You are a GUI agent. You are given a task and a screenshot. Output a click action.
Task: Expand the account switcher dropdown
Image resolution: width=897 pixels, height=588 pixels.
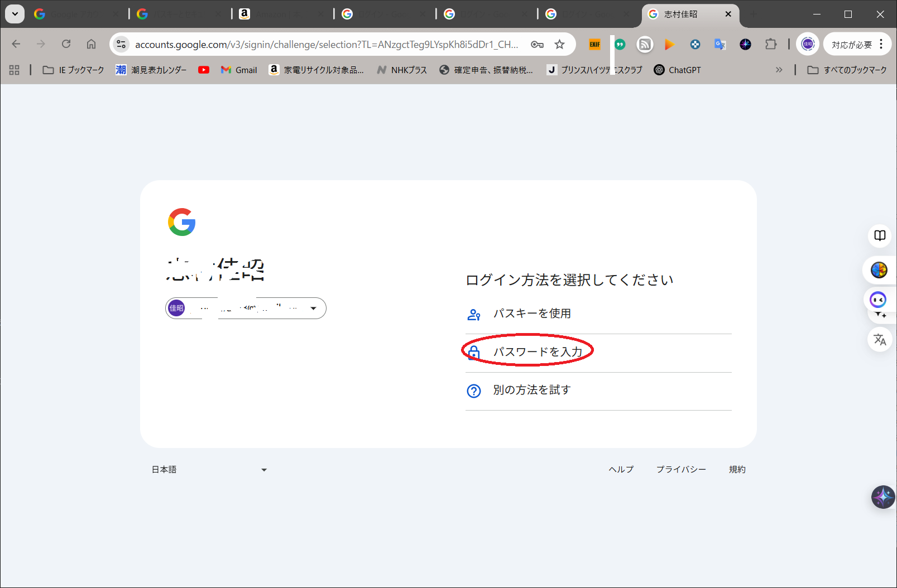(313, 309)
